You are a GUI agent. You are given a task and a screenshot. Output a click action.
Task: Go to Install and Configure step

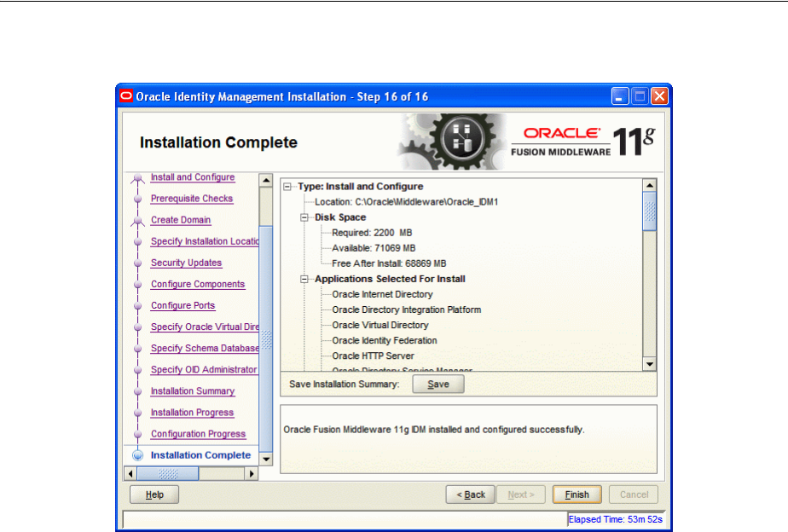tap(193, 177)
